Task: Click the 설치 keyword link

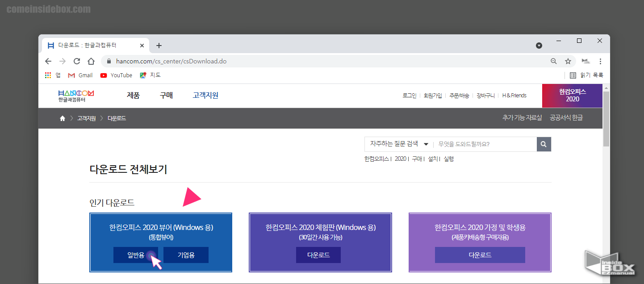Action: [433, 159]
